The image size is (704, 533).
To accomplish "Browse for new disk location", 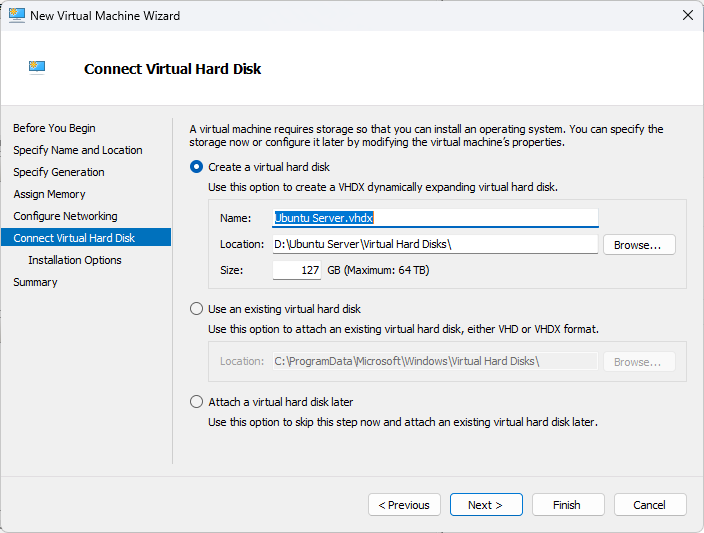I will (639, 244).
